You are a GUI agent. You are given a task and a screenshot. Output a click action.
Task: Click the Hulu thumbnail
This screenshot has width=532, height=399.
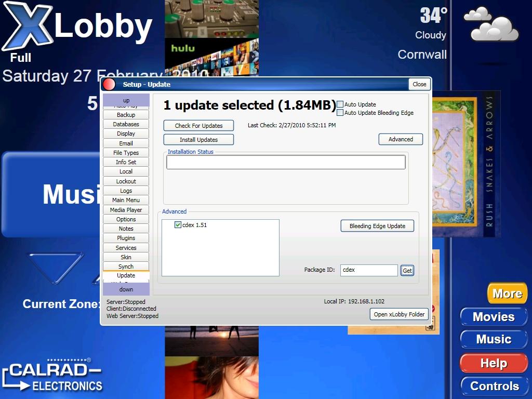(x=212, y=57)
